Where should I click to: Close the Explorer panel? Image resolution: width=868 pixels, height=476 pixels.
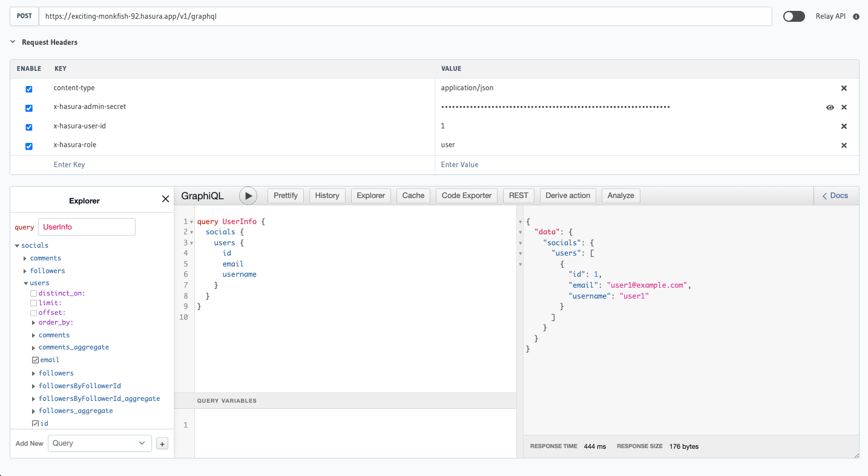click(165, 199)
